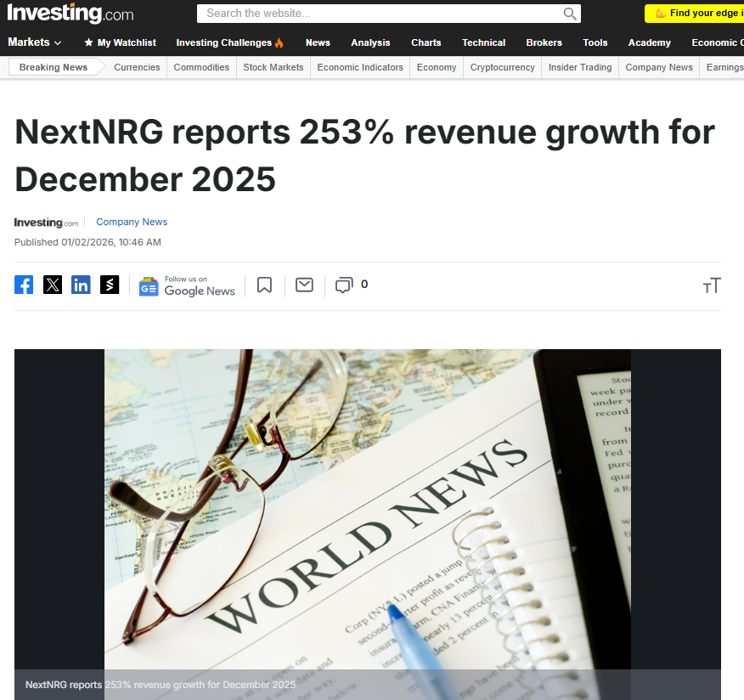
Task: Click the Investing.com logo in header
Action: (x=70, y=14)
